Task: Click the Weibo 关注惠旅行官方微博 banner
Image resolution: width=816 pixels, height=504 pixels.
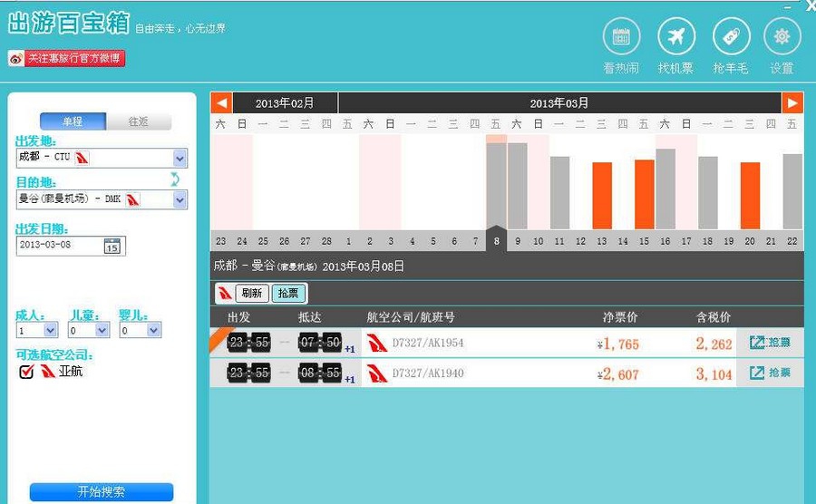Action: [66, 58]
